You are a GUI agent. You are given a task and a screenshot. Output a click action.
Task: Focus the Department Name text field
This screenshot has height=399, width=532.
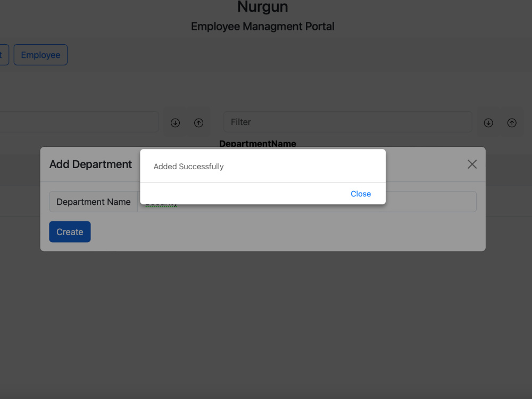[x=307, y=202]
